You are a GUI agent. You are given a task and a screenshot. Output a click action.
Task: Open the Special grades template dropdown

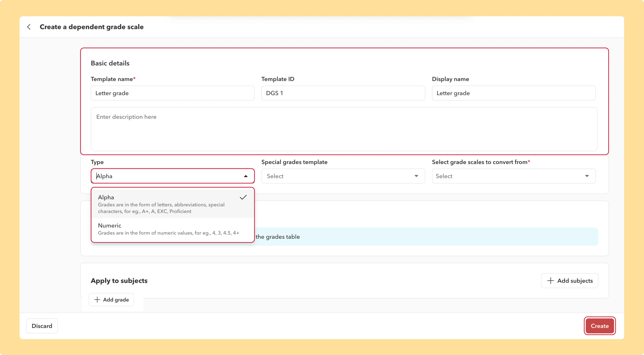pos(343,176)
